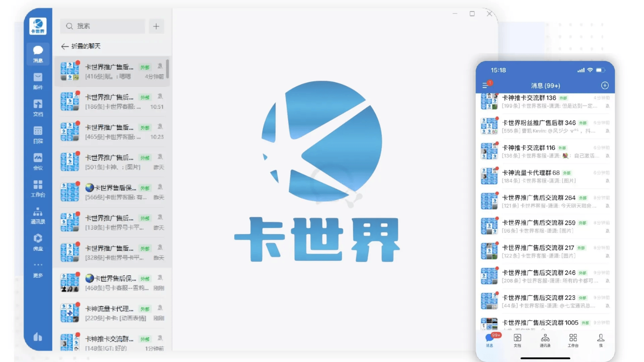644x362 pixels.
Task: Toggle mute bell on the first chat with 416条
Action: (x=160, y=66)
